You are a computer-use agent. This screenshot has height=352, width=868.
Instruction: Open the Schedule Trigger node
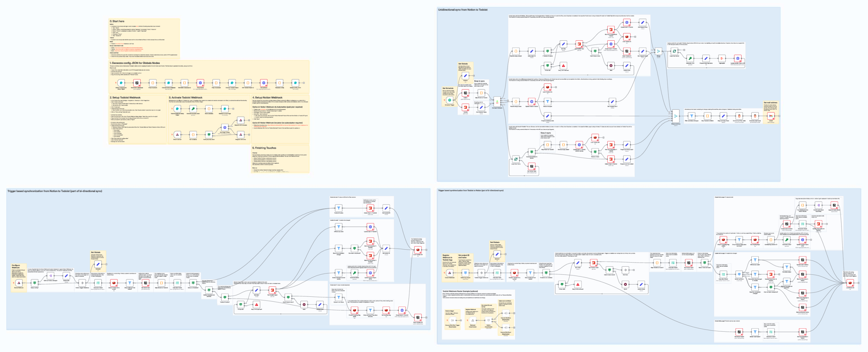(x=450, y=100)
